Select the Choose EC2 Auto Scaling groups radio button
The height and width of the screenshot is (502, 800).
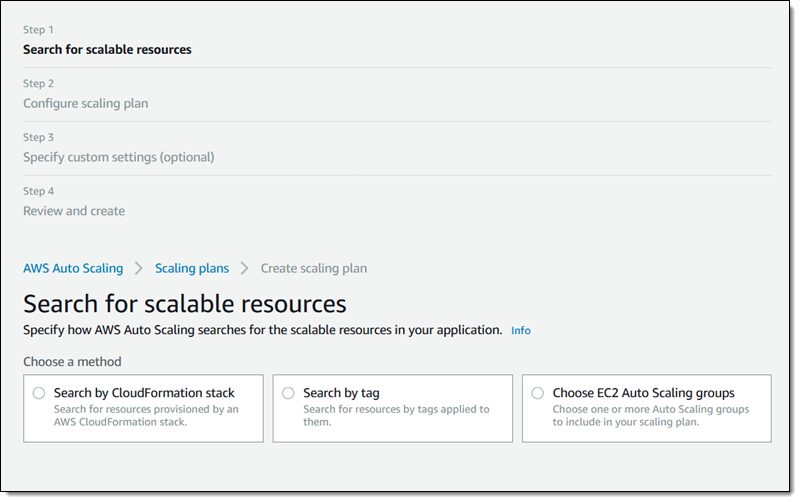[538, 393]
